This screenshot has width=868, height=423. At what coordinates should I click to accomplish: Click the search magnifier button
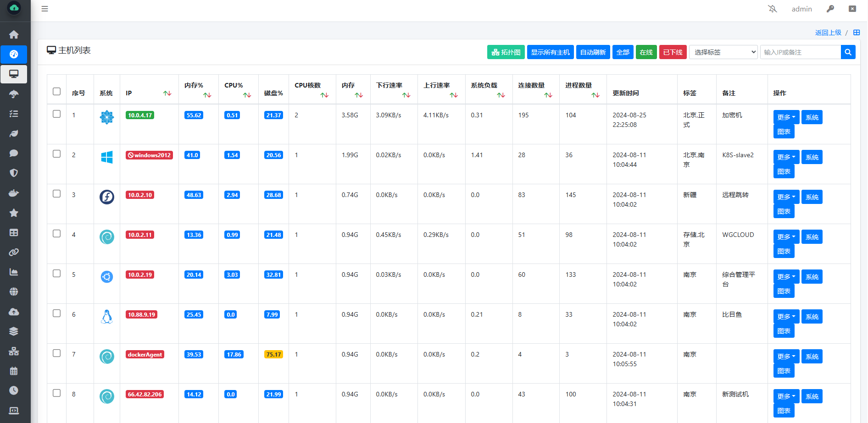pos(848,52)
